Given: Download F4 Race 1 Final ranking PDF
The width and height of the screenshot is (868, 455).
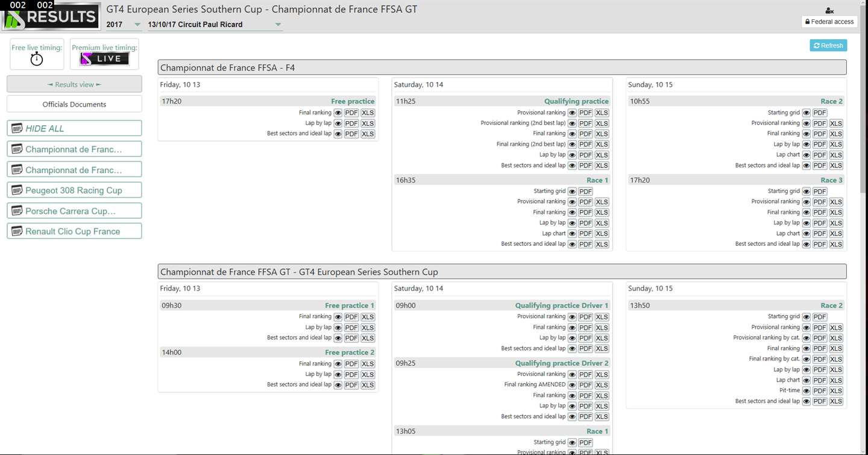Looking at the screenshot, I should tap(585, 213).
